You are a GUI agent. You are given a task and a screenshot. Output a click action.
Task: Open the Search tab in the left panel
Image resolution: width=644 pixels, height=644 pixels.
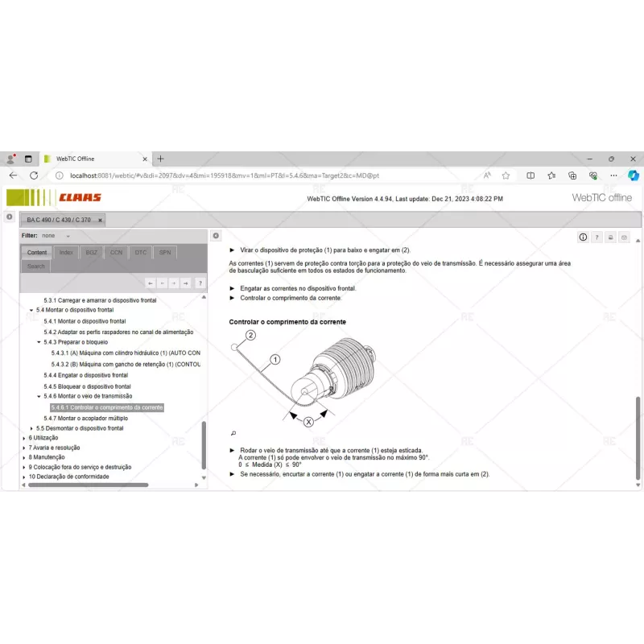click(35, 266)
